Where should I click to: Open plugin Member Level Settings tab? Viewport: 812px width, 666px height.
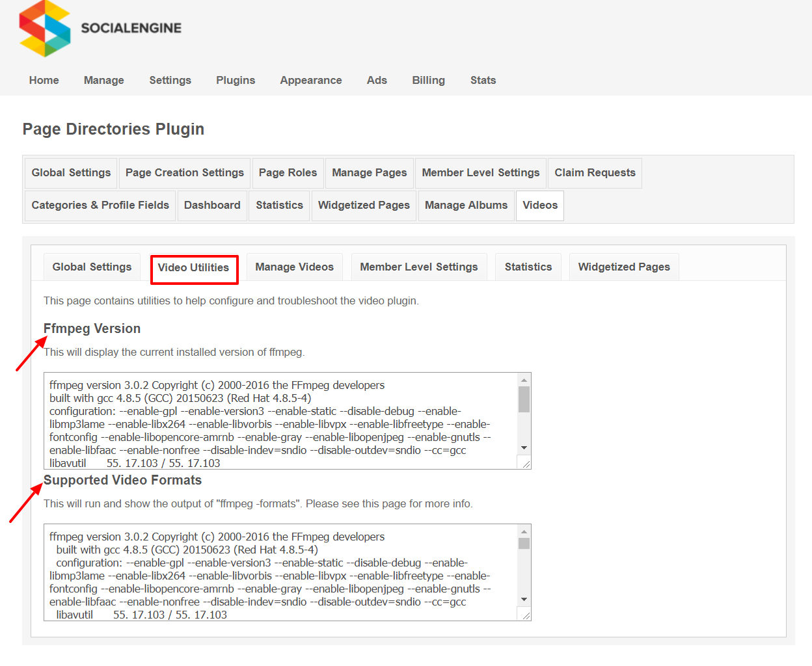pos(481,173)
